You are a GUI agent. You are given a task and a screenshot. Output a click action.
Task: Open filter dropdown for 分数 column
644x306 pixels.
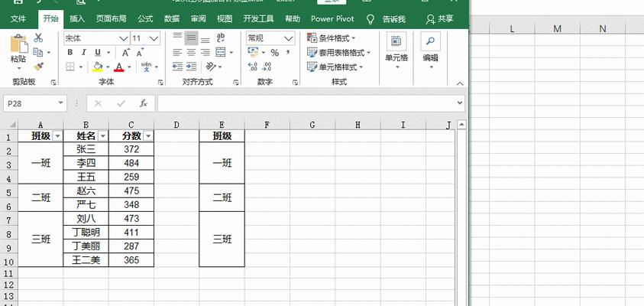pos(148,136)
